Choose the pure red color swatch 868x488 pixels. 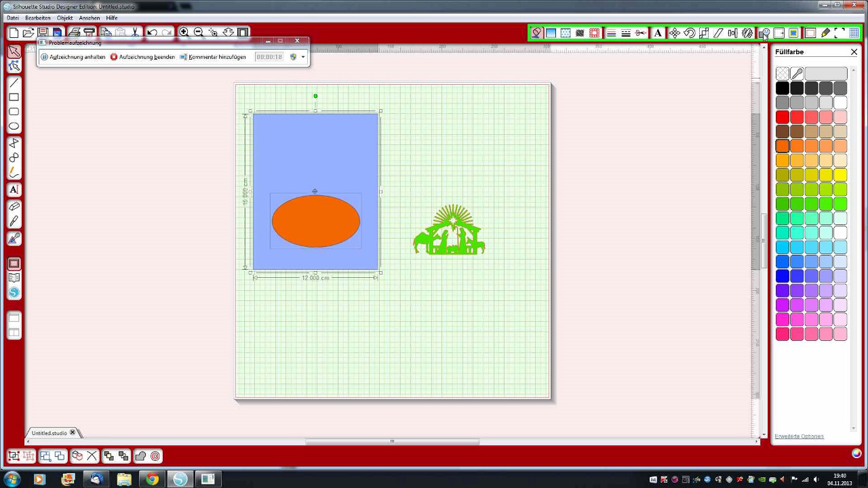click(x=783, y=117)
